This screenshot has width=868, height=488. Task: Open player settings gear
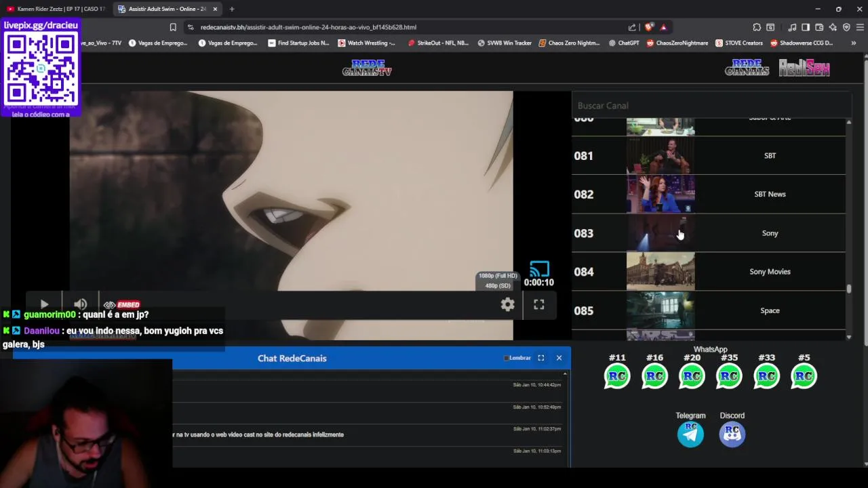point(507,305)
